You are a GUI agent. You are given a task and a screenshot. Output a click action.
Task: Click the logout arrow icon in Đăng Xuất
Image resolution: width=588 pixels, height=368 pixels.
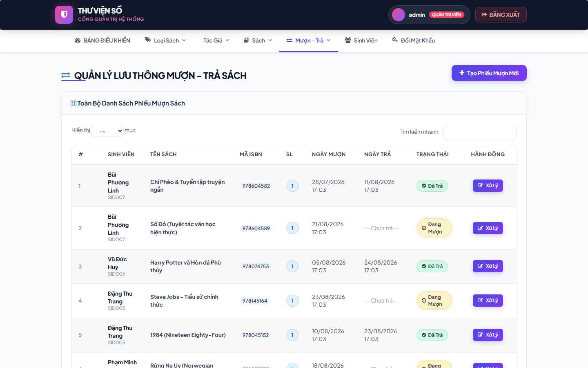coord(484,15)
